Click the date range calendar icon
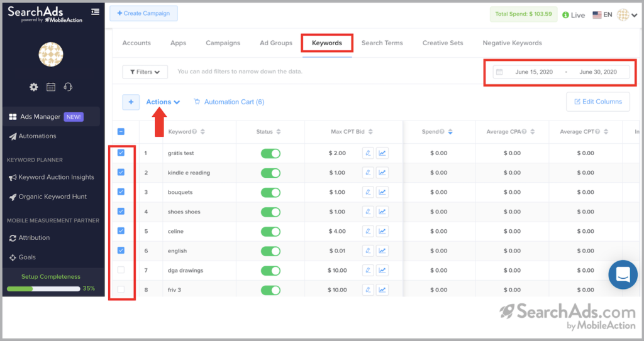This screenshot has width=644, height=341. pos(499,72)
